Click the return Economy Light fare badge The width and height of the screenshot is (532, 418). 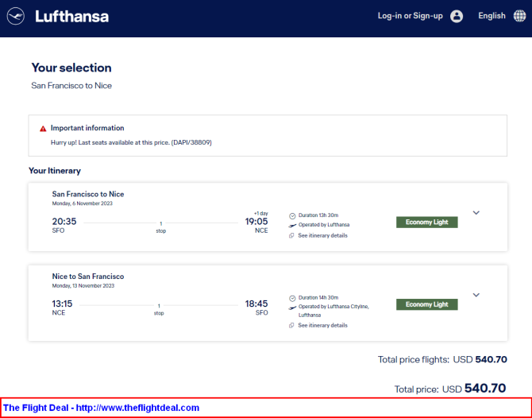tap(427, 304)
